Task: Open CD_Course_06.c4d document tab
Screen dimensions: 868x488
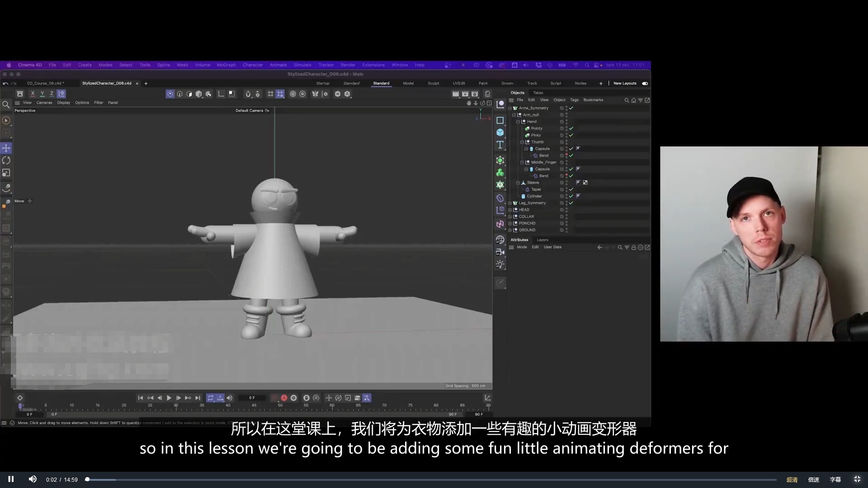Action: coord(45,84)
